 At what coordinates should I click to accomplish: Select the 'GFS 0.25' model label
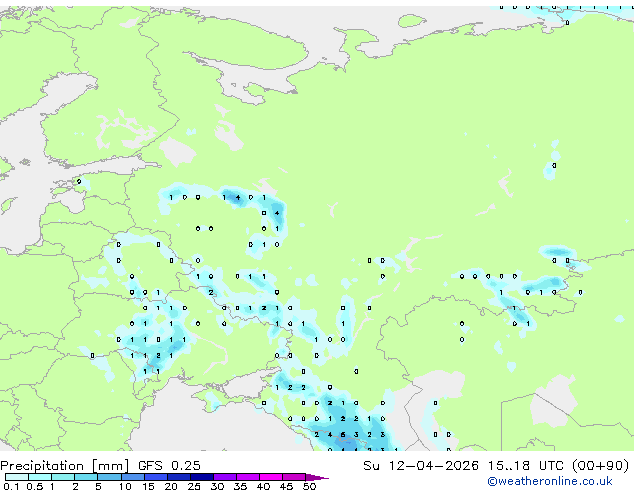[x=169, y=466]
